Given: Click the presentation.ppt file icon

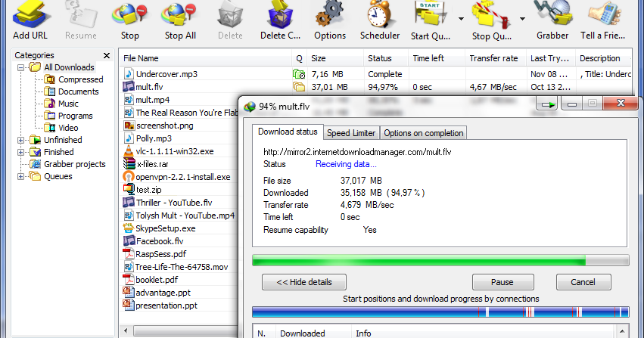Looking at the screenshot, I should 129,305.
